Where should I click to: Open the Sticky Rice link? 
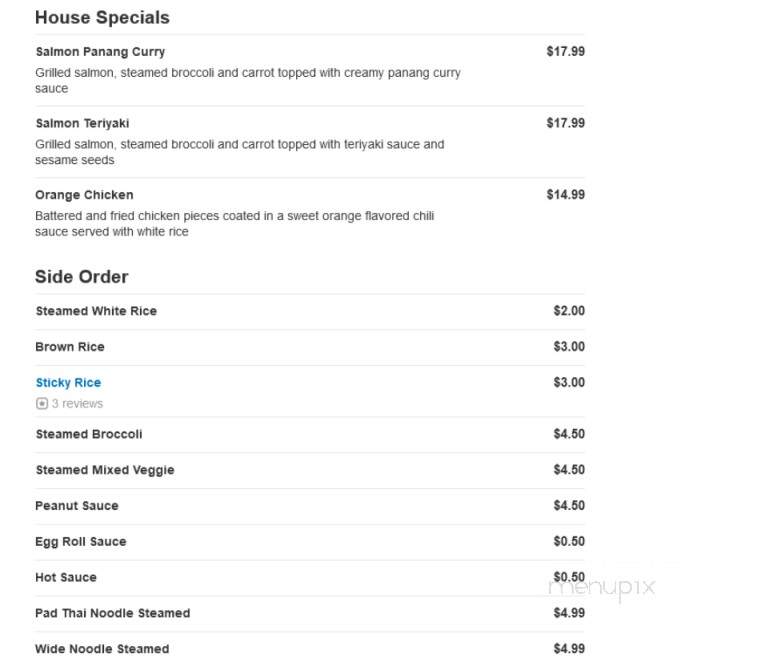coord(68,383)
